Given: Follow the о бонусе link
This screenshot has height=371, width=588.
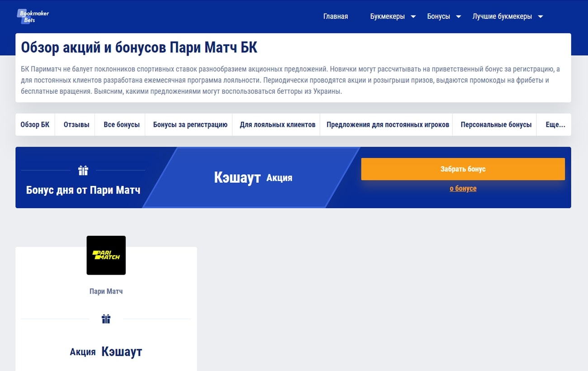Looking at the screenshot, I should point(463,188).
